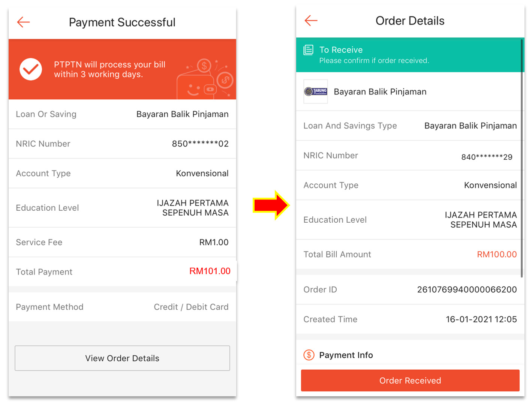Click the NRIC number 840*******29
The height and width of the screenshot is (406, 532).
(486, 157)
